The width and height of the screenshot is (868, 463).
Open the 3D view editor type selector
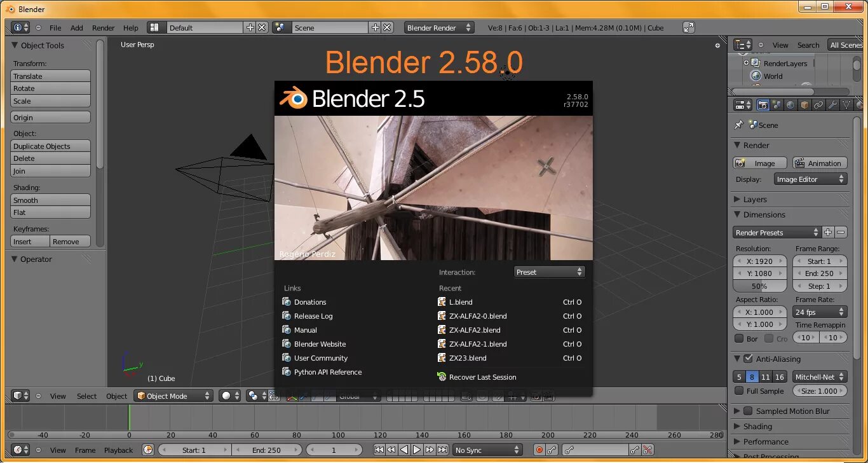(x=20, y=396)
